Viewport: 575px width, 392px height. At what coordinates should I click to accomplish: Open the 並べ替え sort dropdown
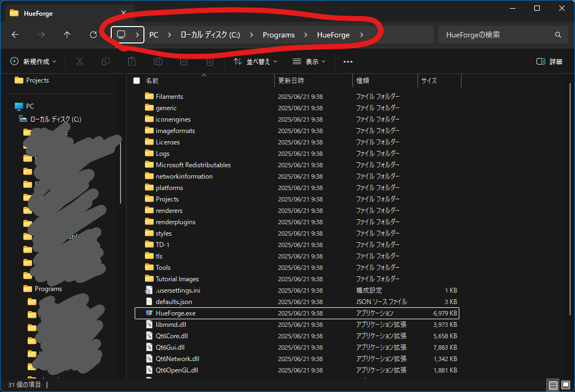[x=255, y=62]
